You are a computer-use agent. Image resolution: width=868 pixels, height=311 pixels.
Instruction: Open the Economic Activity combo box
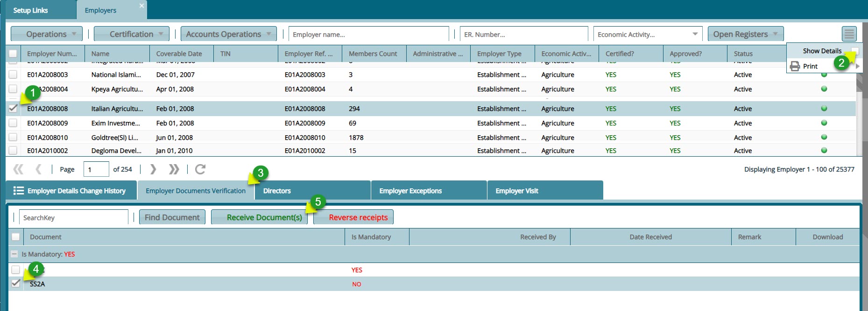[695, 34]
